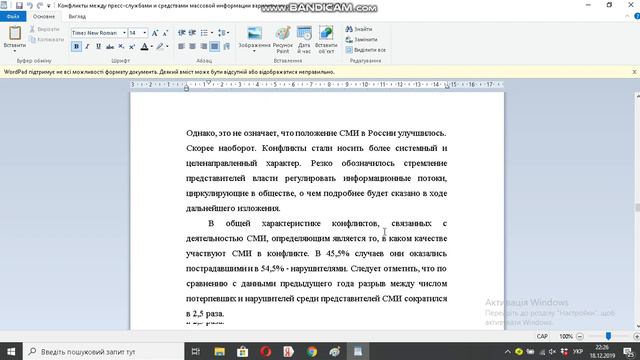640x360 pixels.
Task: Open File Explorer from taskbar
Action: 219,351
